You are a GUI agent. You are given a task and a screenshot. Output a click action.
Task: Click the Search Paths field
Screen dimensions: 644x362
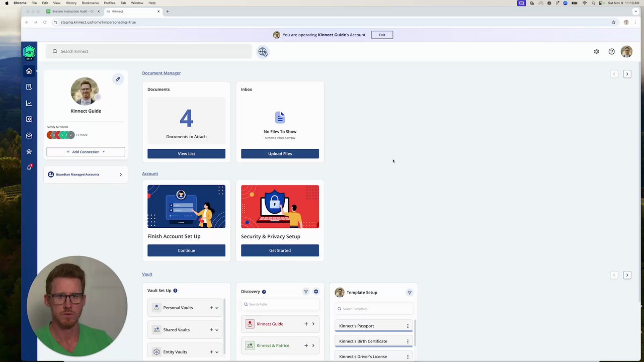pyautogui.click(x=280, y=304)
